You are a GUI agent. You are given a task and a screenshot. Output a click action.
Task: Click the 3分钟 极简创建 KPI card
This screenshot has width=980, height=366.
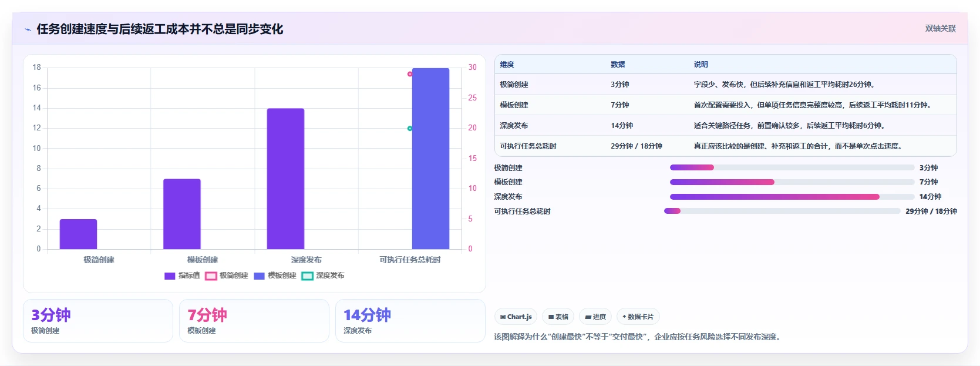(98, 321)
